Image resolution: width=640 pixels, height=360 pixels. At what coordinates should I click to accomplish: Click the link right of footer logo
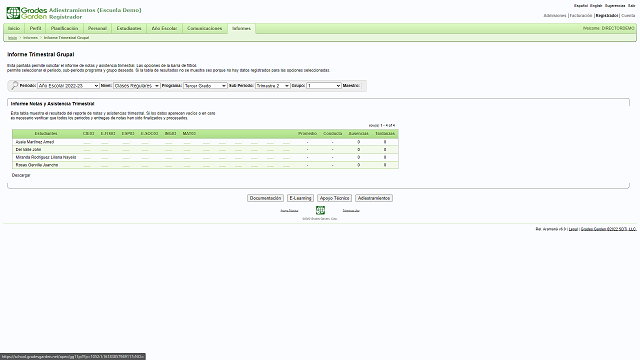pos(351,211)
